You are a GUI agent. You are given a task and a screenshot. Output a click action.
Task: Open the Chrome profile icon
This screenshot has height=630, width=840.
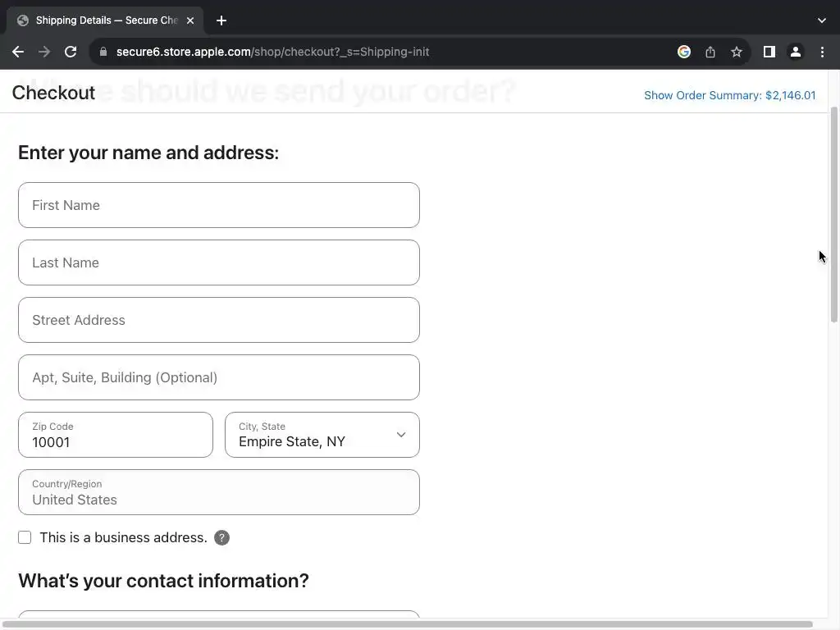(x=796, y=52)
